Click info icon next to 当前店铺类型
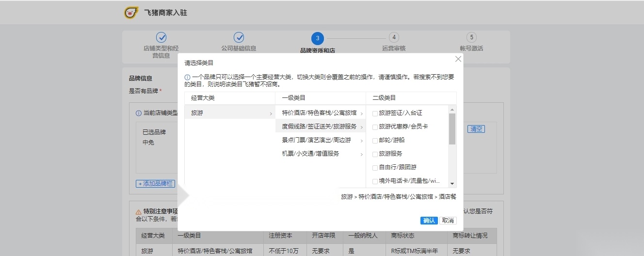The image size is (644, 256). pos(139,113)
